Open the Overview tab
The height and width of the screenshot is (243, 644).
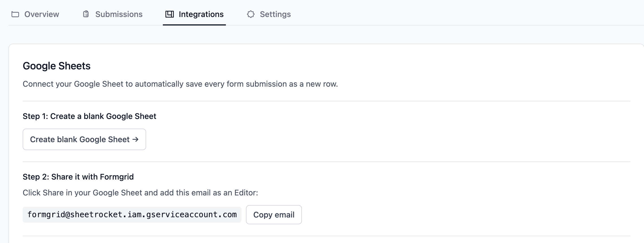42,14
